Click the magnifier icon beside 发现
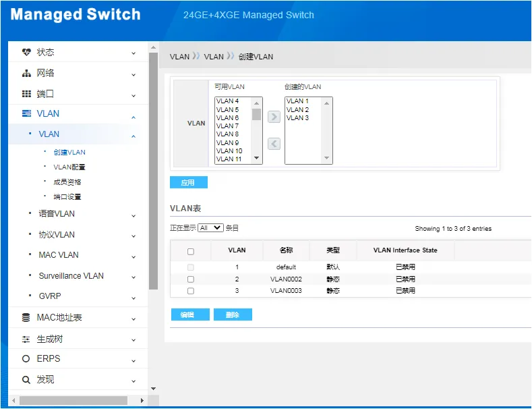Screen dimensions: 532x409 coord(26,380)
